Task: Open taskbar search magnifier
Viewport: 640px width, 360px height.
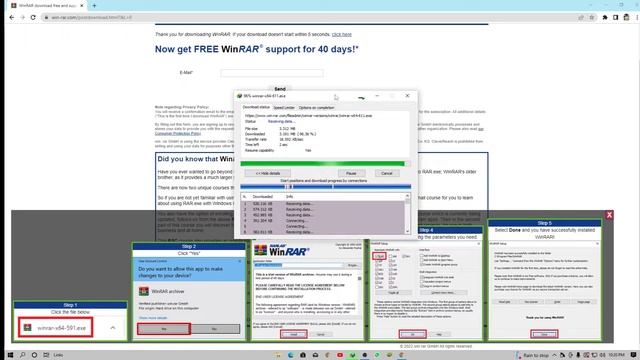Action: point(22,355)
